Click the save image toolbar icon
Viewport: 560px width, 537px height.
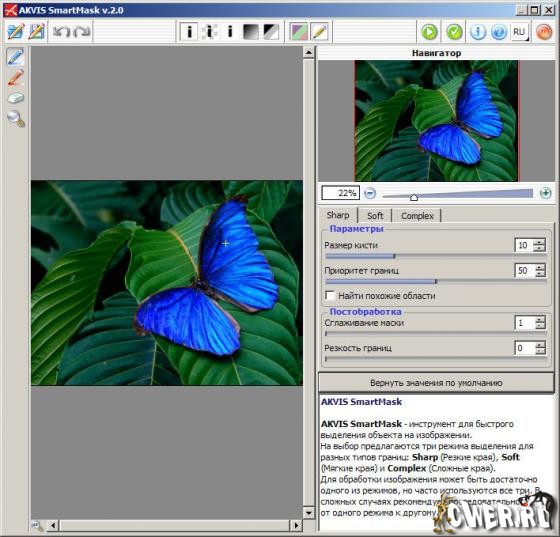(x=36, y=32)
